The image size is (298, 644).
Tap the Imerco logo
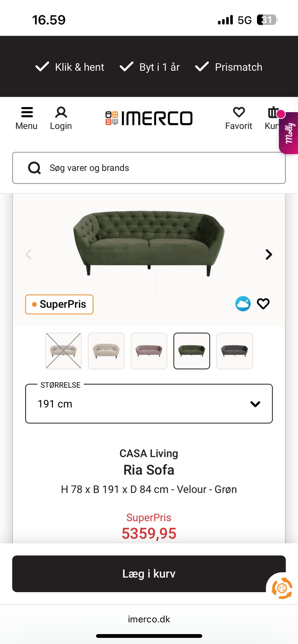(x=149, y=118)
